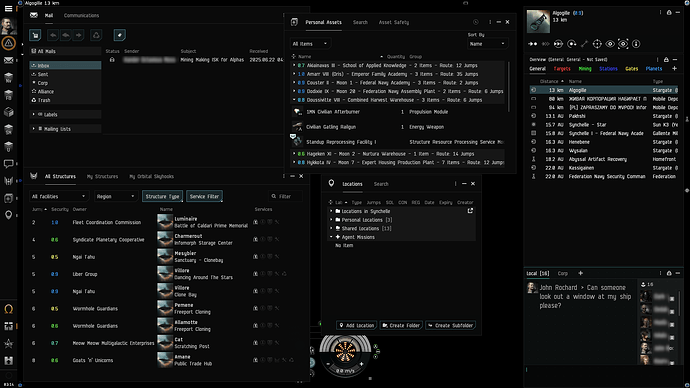The image size is (690, 388).
Task: Click the Create Folder button
Action: click(x=401, y=326)
